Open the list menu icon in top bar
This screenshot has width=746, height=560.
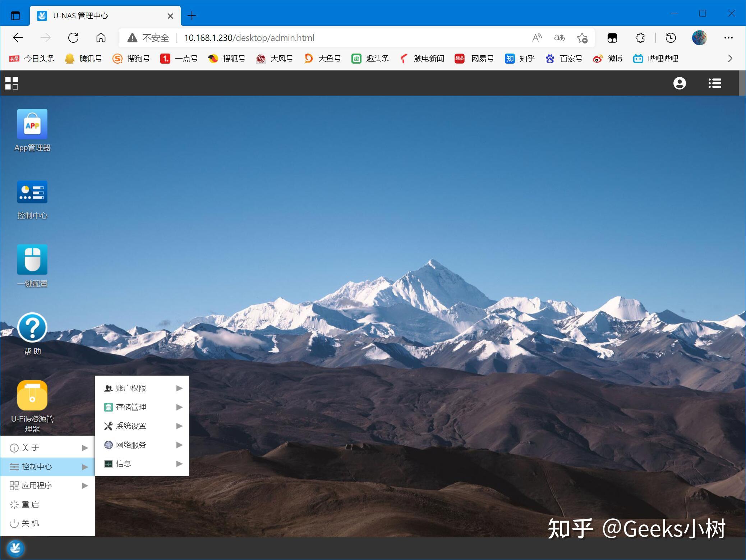coord(714,83)
